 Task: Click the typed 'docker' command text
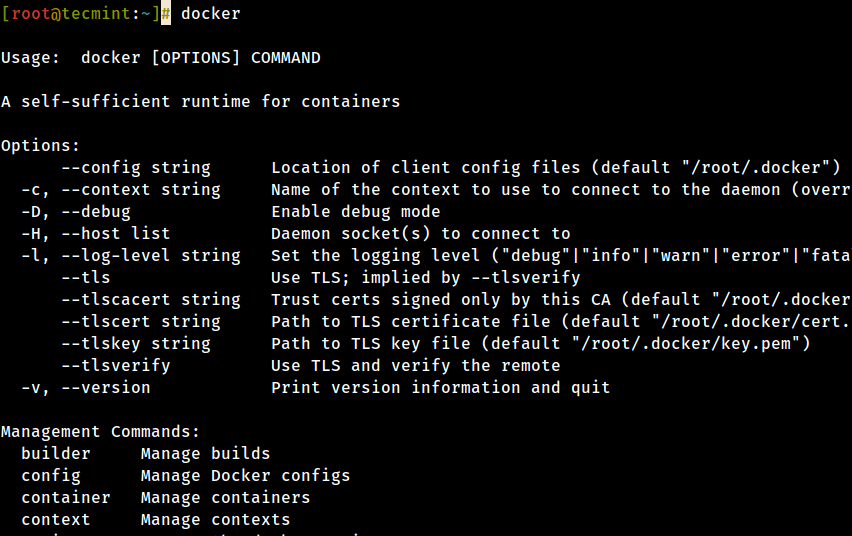coord(210,14)
